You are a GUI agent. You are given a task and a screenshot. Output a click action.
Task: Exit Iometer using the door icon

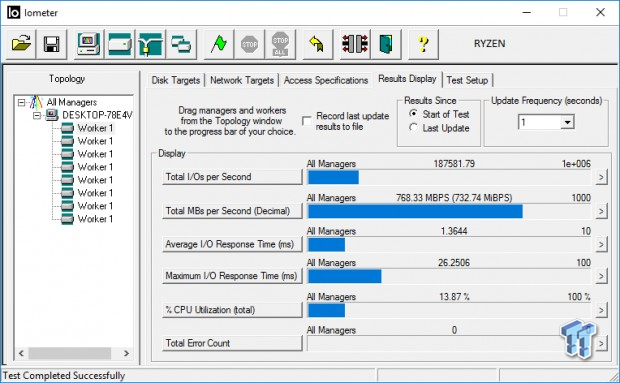tap(386, 44)
